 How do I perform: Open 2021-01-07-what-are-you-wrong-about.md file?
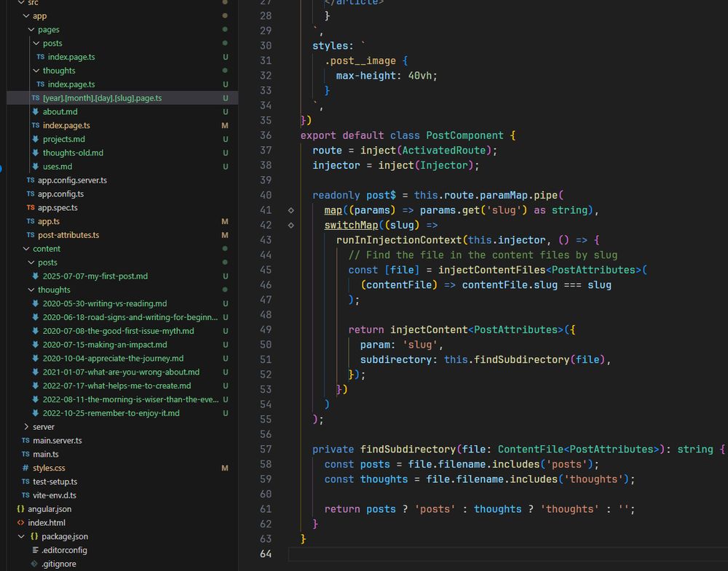tap(121, 372)
